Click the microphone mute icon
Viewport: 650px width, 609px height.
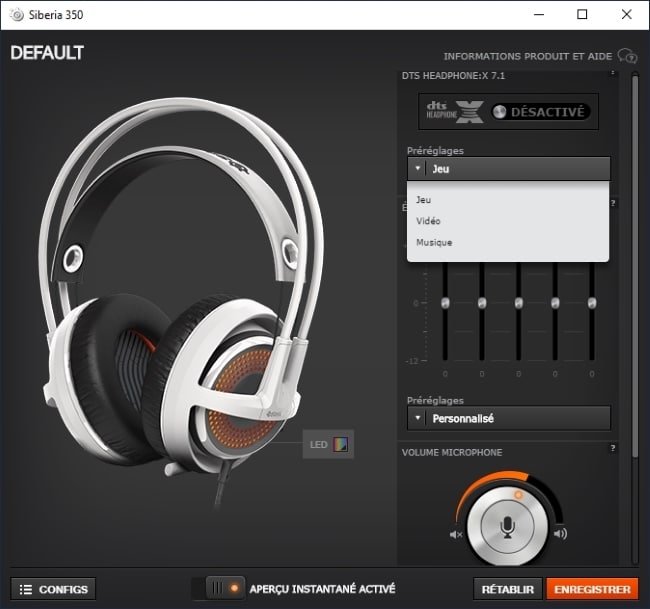coord(456,534)
